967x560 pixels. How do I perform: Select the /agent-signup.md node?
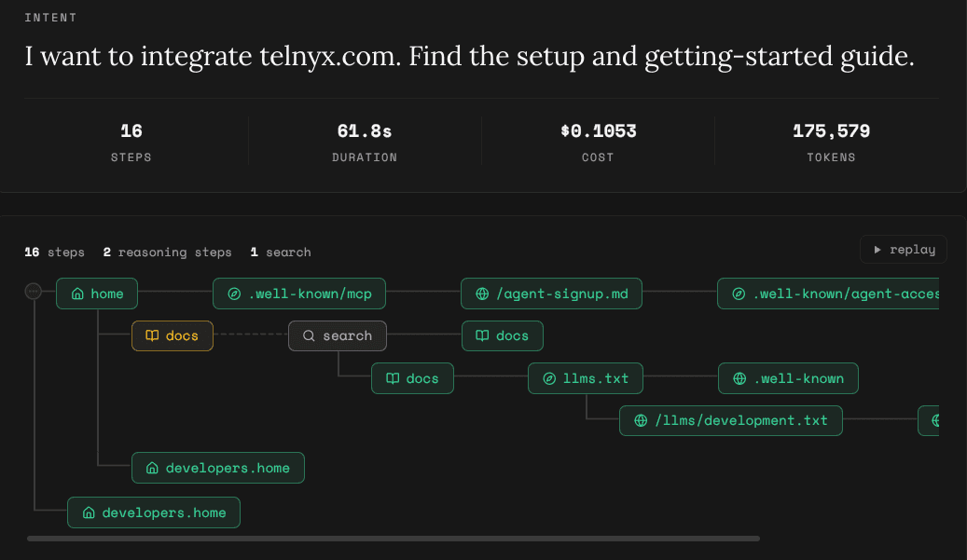[551, 294]
